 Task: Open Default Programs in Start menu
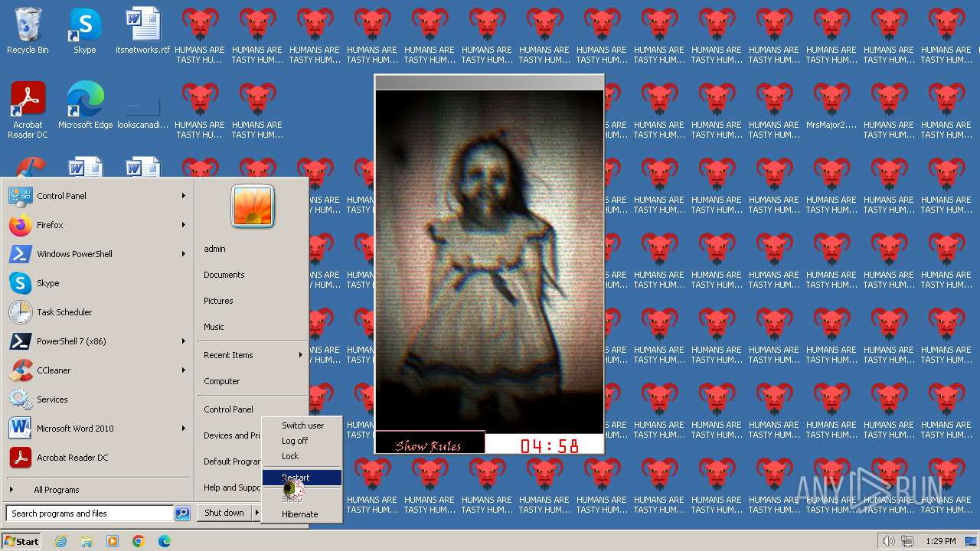(x=233, y=461)
